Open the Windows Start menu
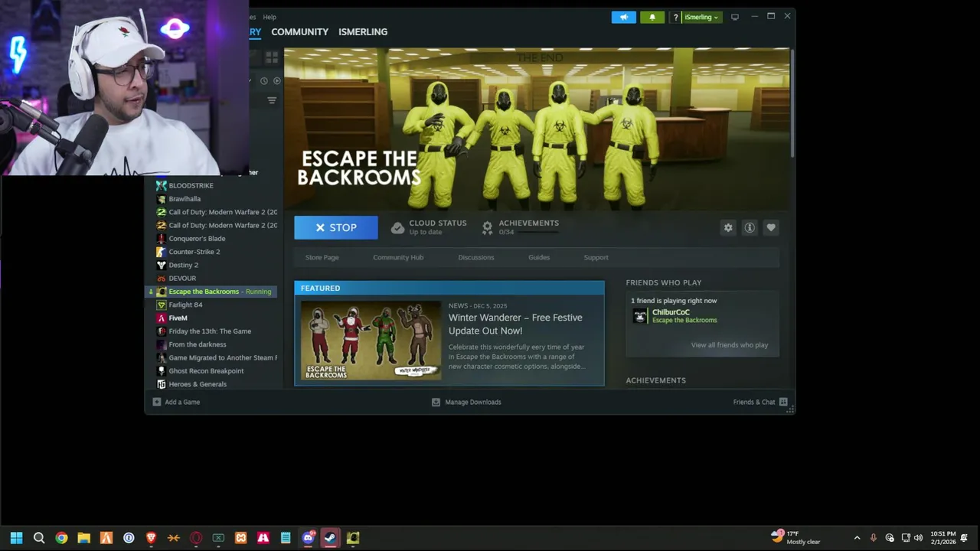The image size is (980, 551). [16, 538]
